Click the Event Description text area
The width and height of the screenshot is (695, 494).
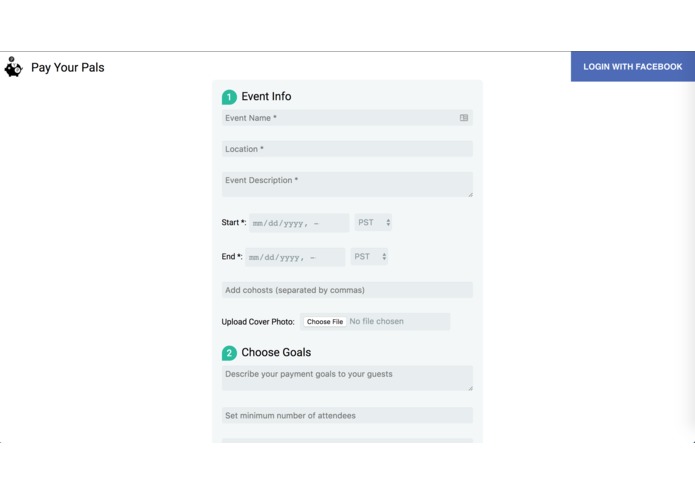tap(347, 184)
